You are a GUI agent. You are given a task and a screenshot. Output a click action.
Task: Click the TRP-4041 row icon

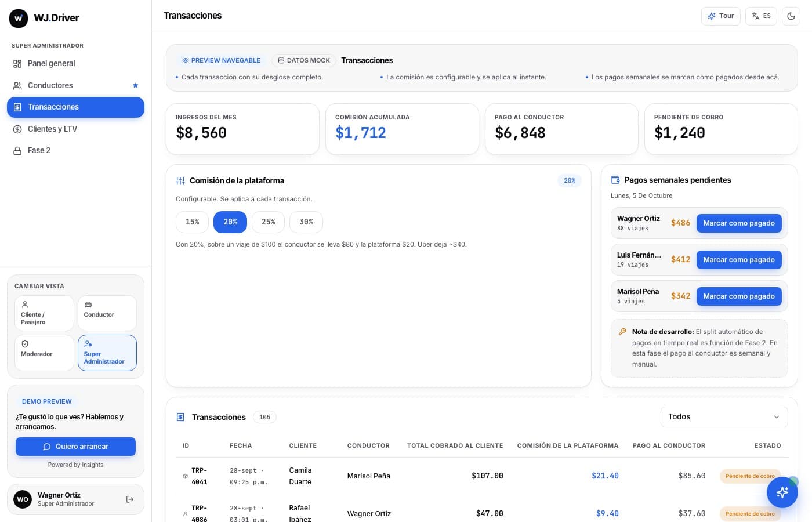click(x=185, y=476)
